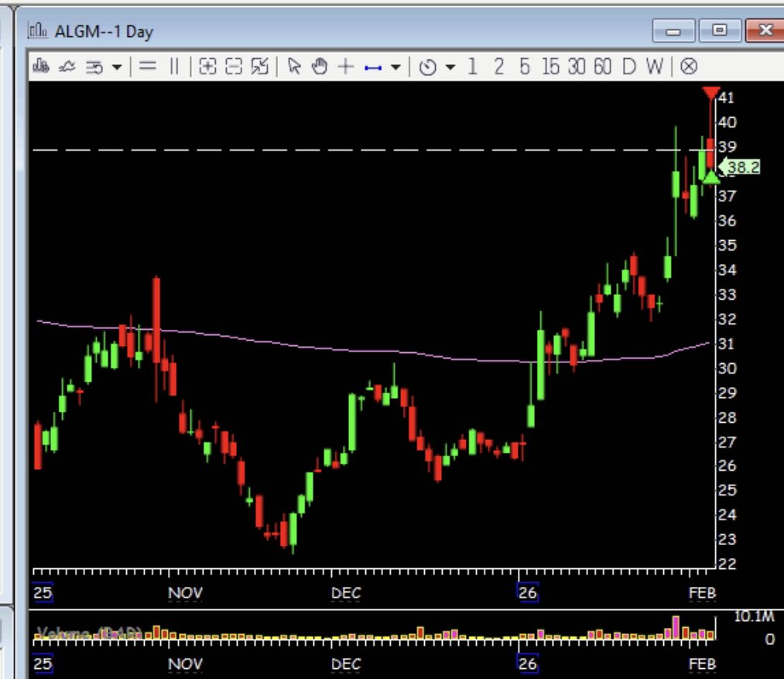
Task: Click the 10.1M volume scale label
Action: 754,616
